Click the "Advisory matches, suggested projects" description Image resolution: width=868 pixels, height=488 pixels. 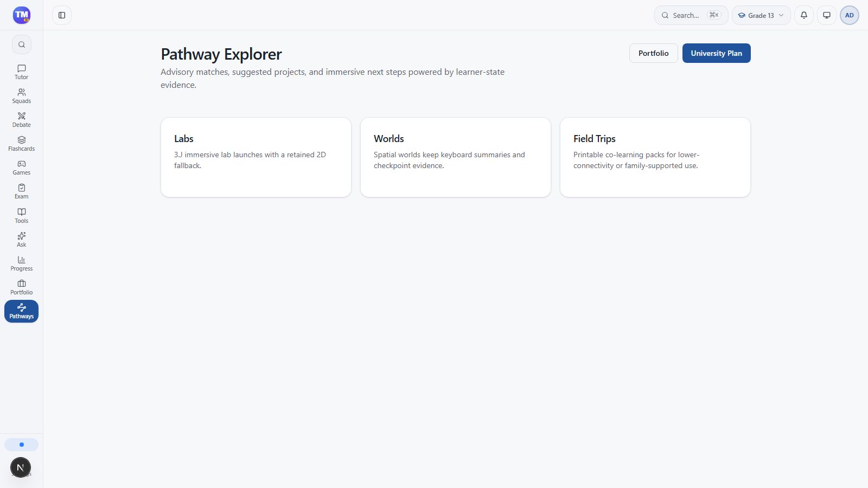tap(333, 78)
